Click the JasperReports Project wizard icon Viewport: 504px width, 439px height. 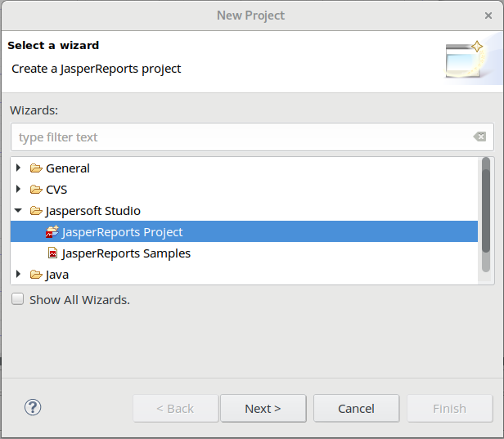click(52, 232)
